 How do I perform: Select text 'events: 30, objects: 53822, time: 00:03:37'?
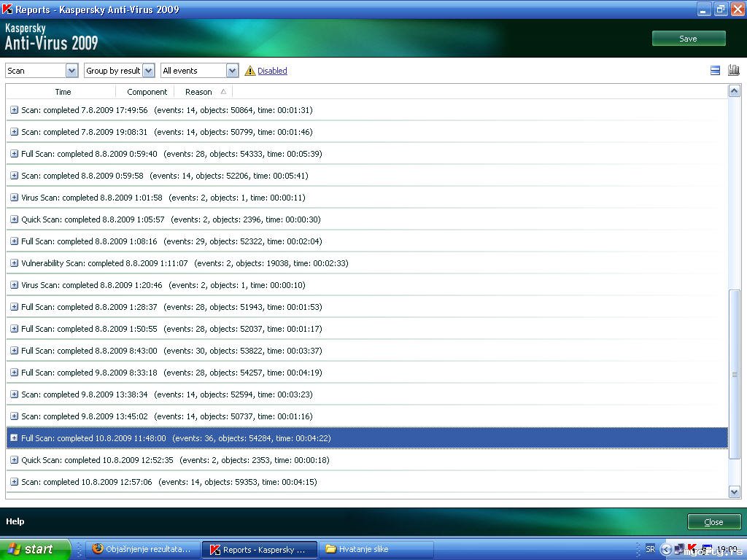[243, 351]
